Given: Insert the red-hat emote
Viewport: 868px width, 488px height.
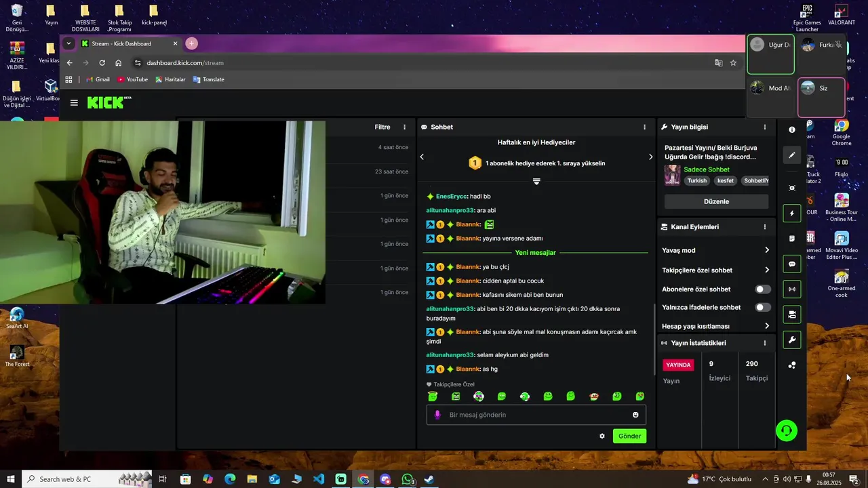Looking at the screenshot, I should pyautogui.click(x=594, y=396).
